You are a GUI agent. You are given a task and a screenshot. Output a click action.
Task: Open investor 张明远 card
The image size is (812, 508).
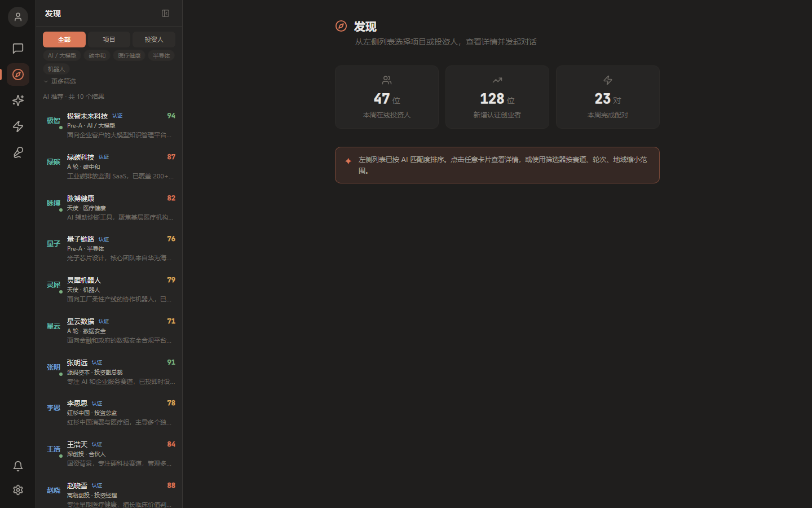[x=109, y=372]
